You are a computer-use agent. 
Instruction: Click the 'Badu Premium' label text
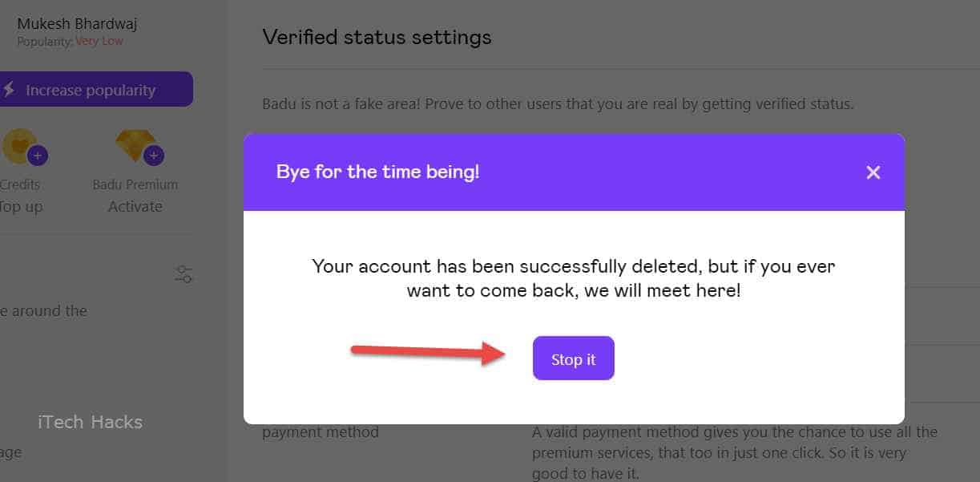tap(135, 184)
